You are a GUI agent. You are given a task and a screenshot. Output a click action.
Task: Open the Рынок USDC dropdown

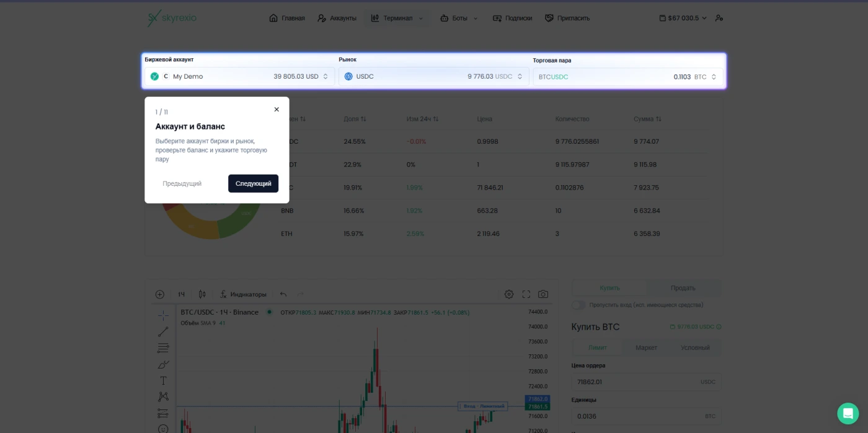(434, 76)
